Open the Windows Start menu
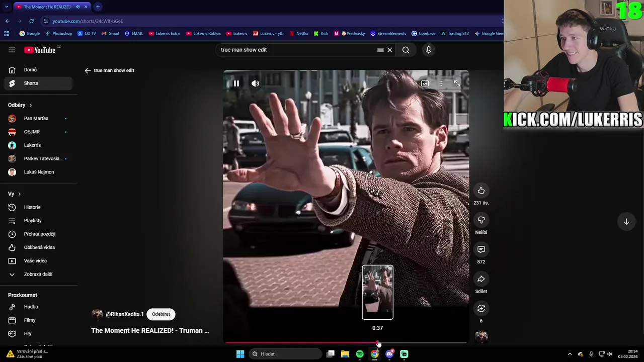This screenshot has width=644, height=362. (x=240, y=354)
